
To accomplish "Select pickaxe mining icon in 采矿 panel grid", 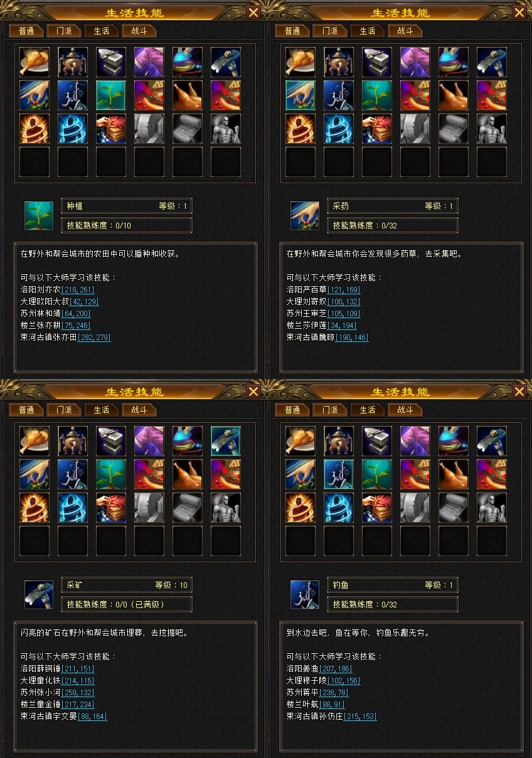I will tap(226, 441).
